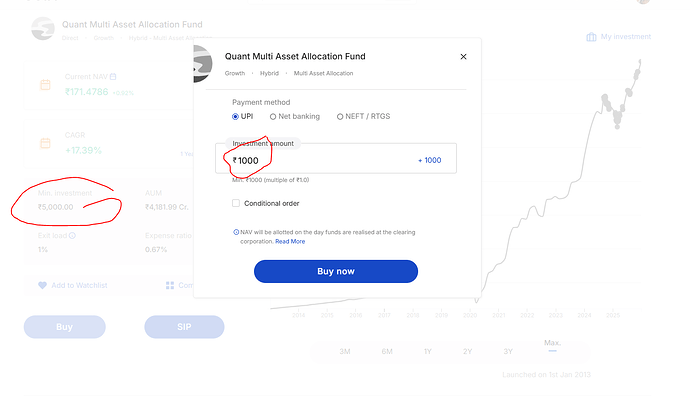Click the background fund logo at top left
690x411 pixels.
[42, 30]
